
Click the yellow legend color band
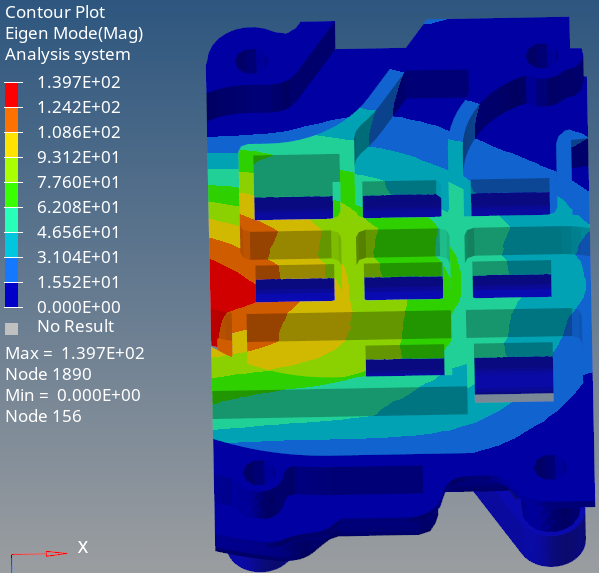click(11, 145)
